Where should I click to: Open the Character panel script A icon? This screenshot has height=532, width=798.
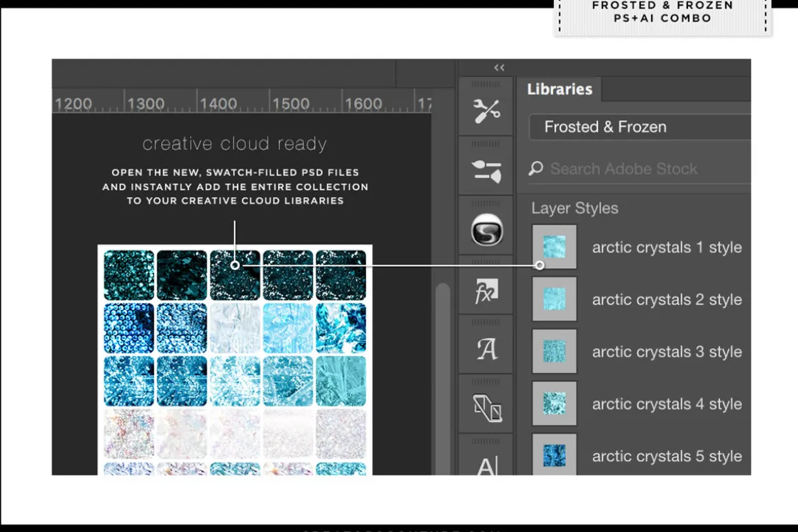pos(486,349)
